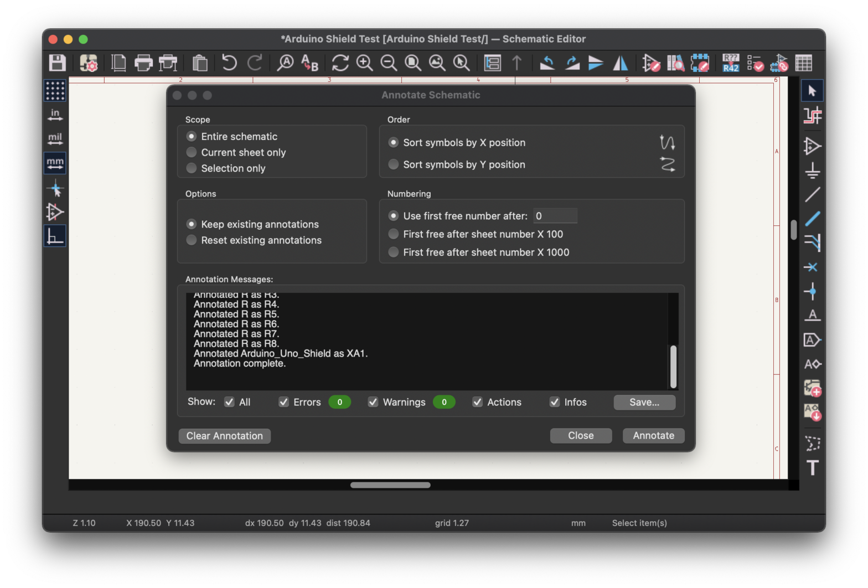Choose Sort symbols by Y position
The image size is (868, 588).
pos(394,164)
